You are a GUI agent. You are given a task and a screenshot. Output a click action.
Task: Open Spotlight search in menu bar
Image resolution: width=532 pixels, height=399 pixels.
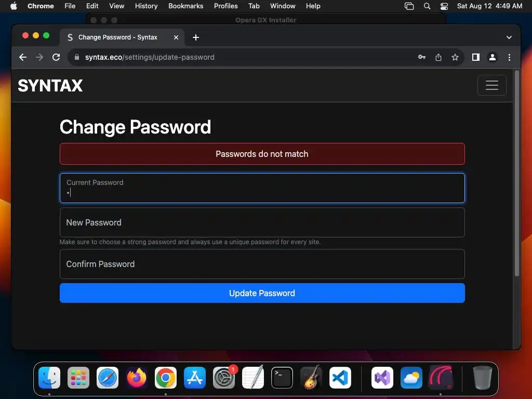click(427, 6)
